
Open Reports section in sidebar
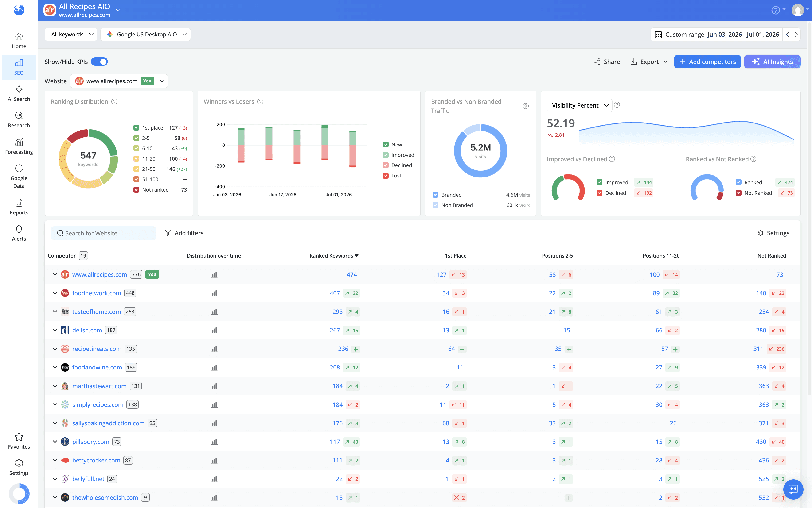[x=19, y=207]
